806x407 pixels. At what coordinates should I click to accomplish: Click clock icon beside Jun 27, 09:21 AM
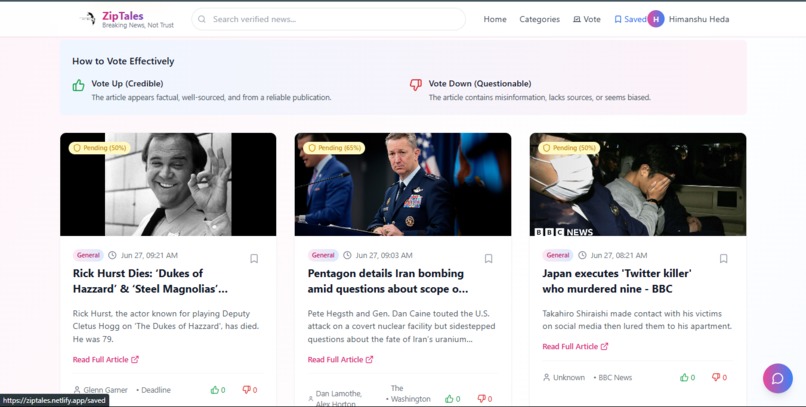pos(113,255)
